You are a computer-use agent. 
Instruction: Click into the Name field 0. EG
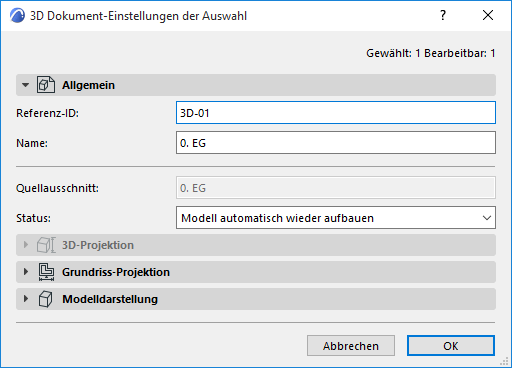point(336,143)
